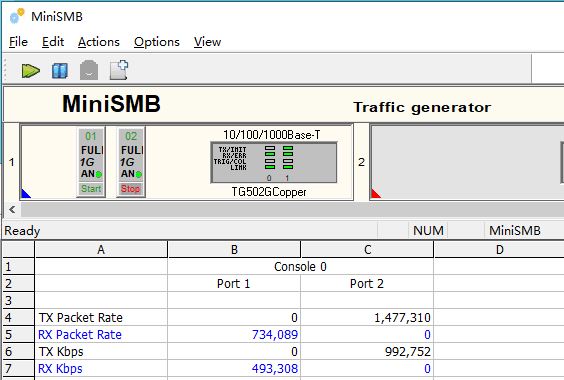The height and width of the screenshot is (380, 564).
Task: Click the slot number 1 label
Action: click(12, 162)
